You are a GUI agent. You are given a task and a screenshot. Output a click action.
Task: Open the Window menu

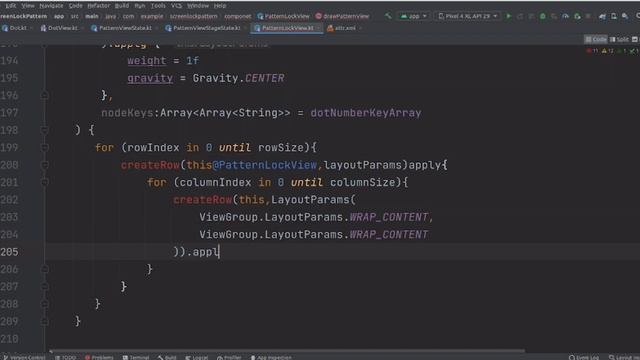198,6
